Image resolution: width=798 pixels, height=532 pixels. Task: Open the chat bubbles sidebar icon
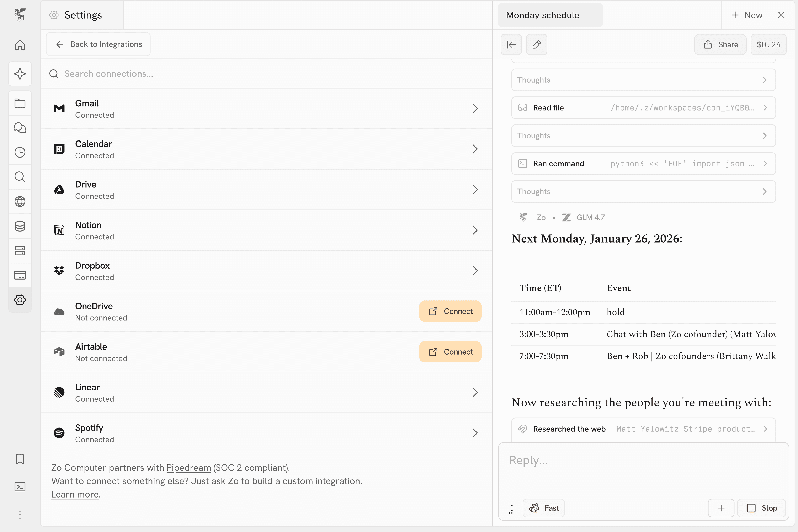(x=20, y=128)
